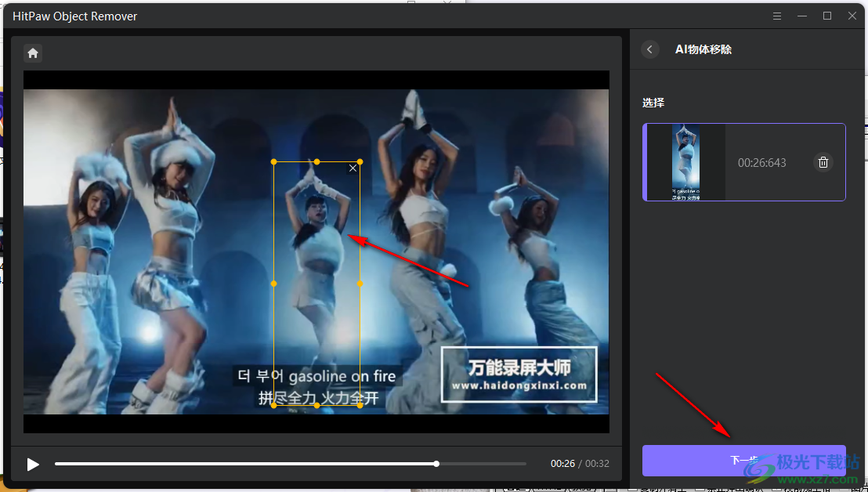Viewport: 868px width, 492px height.
Task: Click the top-middle selection box handle
Action: pyautogui.click(x=316, y=161)
